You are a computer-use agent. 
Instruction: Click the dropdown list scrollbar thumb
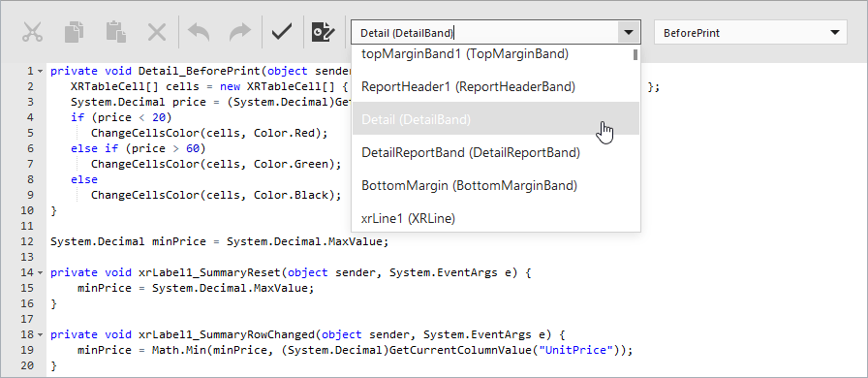[636, 54]
